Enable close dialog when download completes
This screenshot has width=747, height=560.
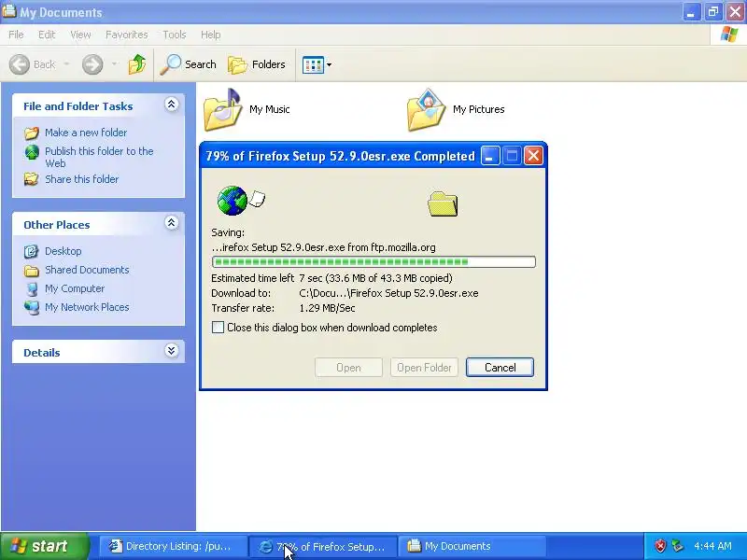(218, 328)
